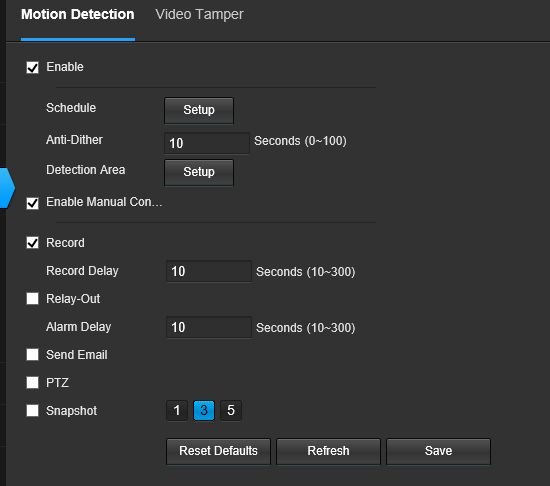Click the Record Delay input field

point(209,271)
